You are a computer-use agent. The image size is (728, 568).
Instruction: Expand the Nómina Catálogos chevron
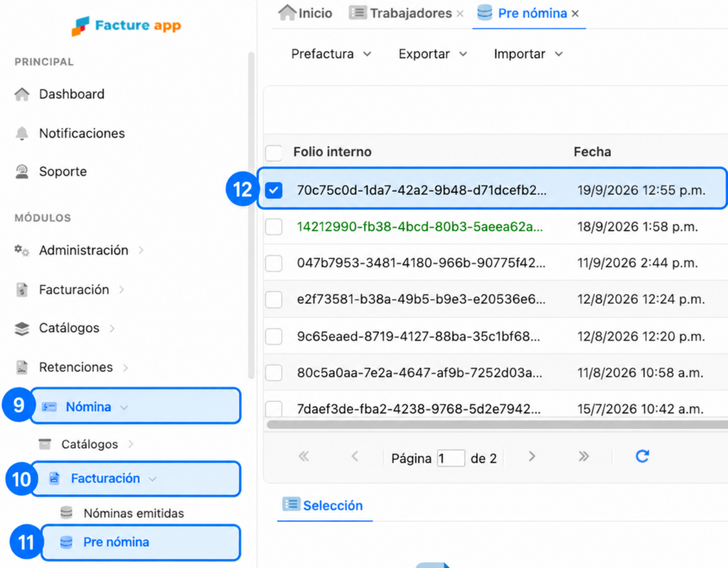coord(131,444)
